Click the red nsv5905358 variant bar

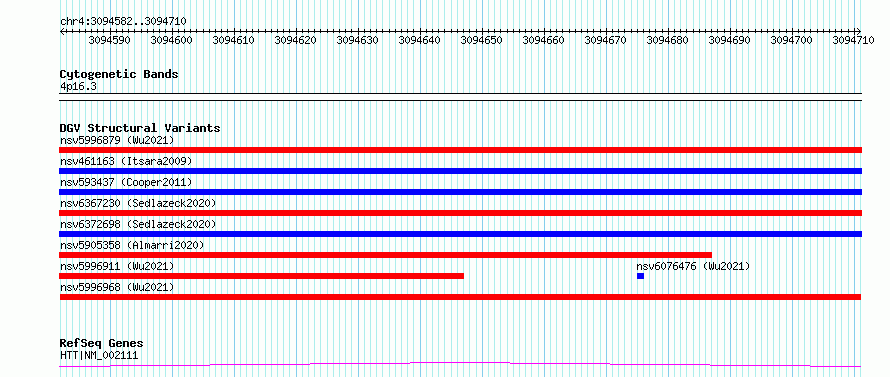click(385, 255)
